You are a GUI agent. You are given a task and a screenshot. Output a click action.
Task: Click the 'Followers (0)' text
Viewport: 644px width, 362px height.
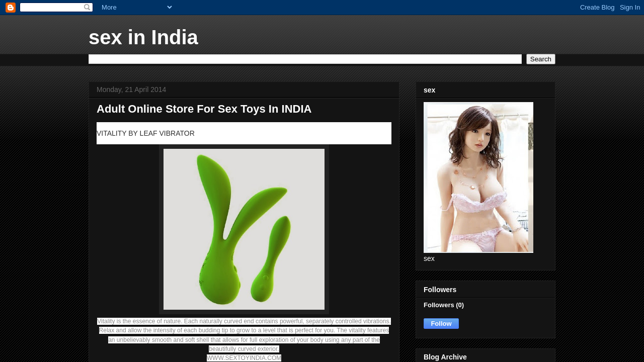[x=444, y=305]
